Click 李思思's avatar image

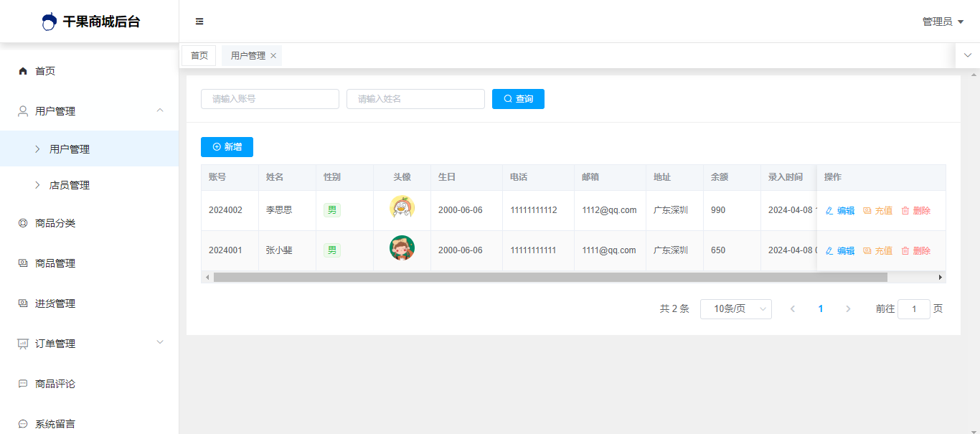coord(402,208)
